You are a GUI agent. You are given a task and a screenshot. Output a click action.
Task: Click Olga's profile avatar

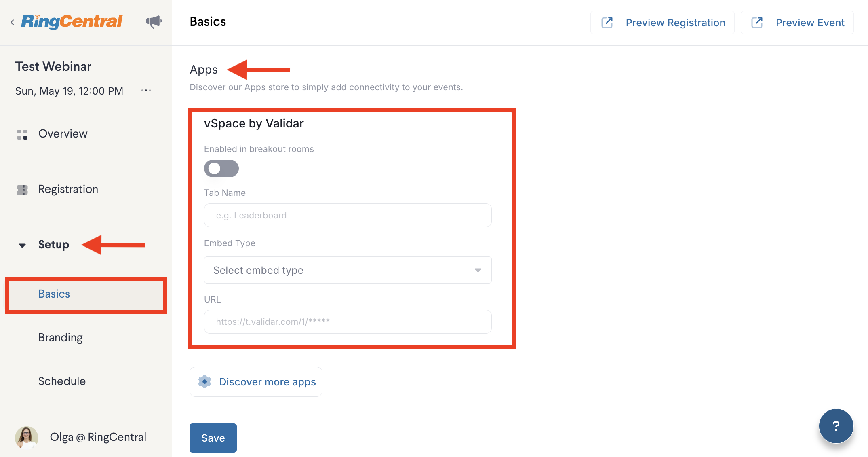[27, 437]
